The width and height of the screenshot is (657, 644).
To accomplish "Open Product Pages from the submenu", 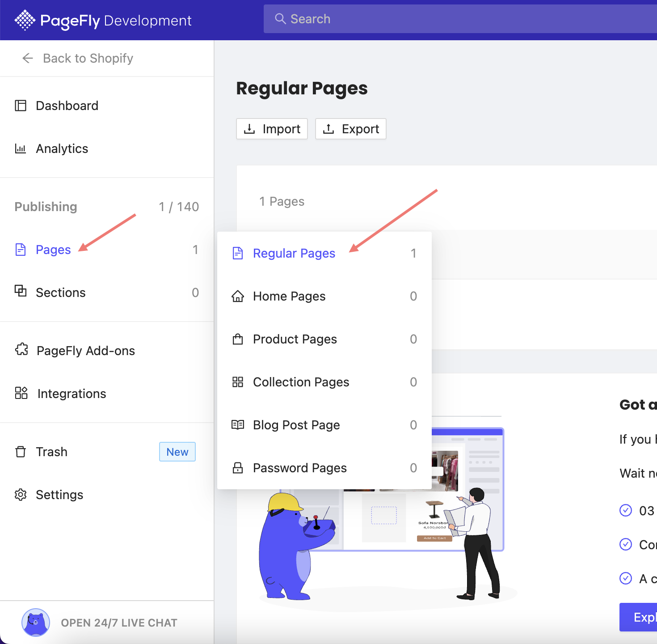I will (295, 339).
